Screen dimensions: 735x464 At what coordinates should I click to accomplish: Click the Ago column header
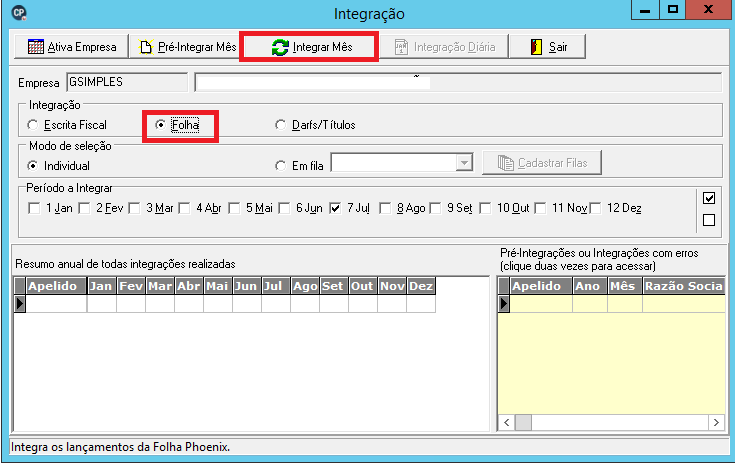pos(305,286)
